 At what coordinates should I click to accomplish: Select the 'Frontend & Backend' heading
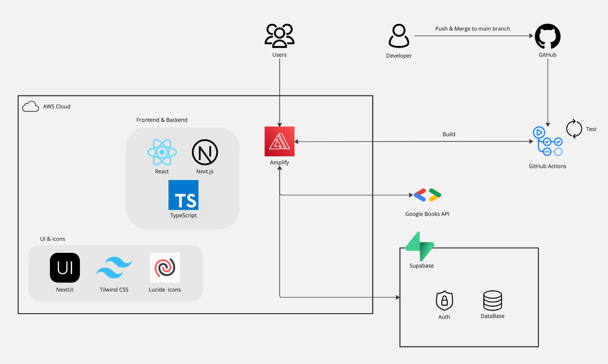(x=162, y=120)
